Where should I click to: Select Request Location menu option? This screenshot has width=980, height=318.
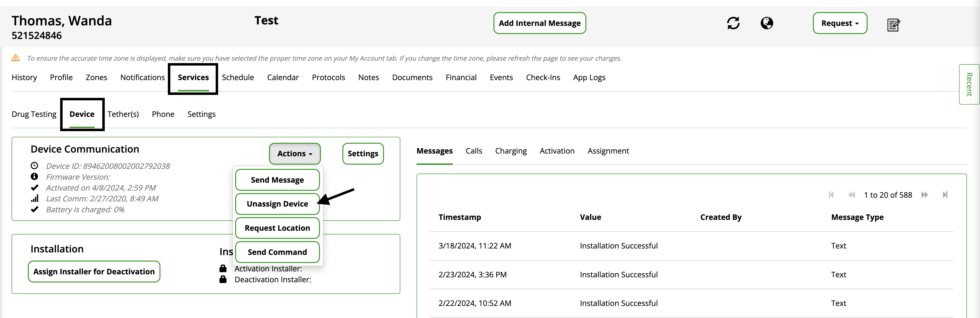tap(277, 228)
